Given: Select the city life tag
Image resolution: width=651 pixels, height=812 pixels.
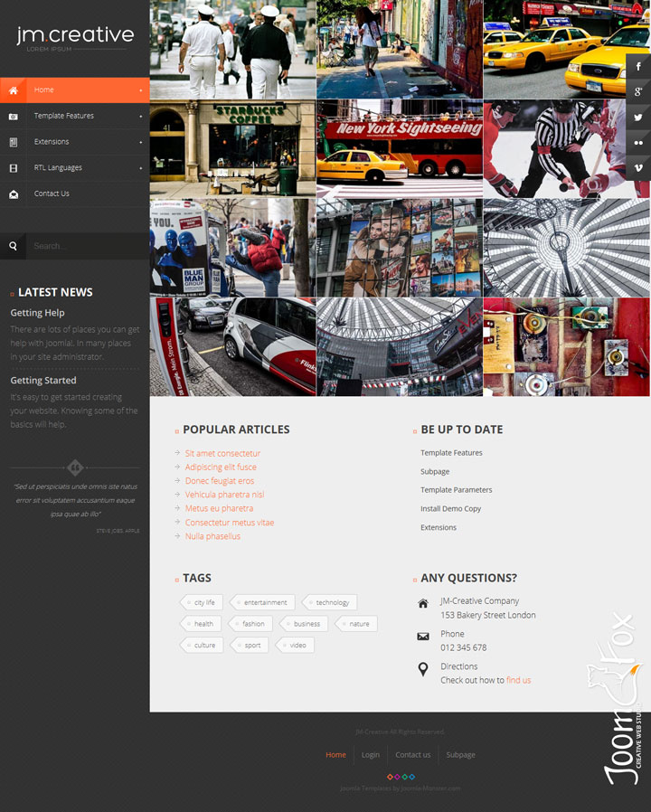Looking at the screenshot, I should (x=202, y=602).
